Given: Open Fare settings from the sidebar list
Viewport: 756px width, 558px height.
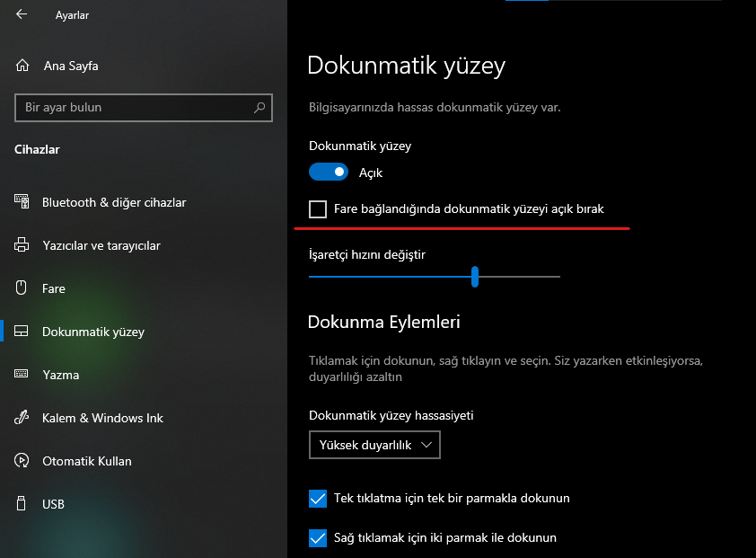Looking at the screenshot, I should point(54,288).
